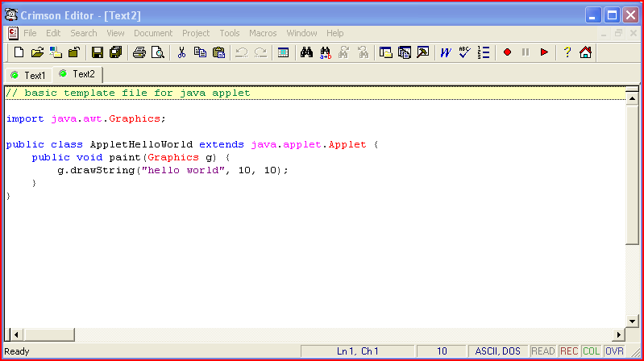Open the View menu

(x=115, y=33)
